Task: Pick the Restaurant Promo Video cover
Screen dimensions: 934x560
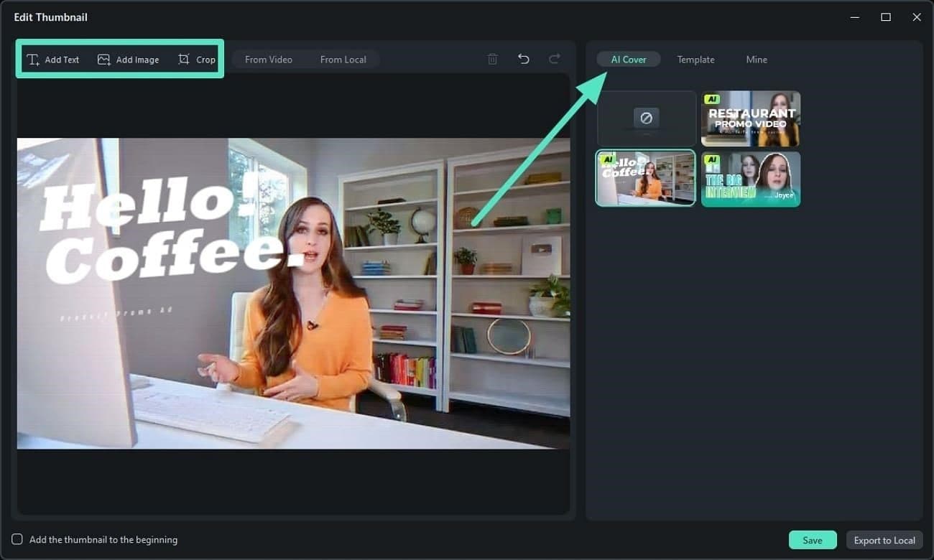Action: [x=751, y=118]
